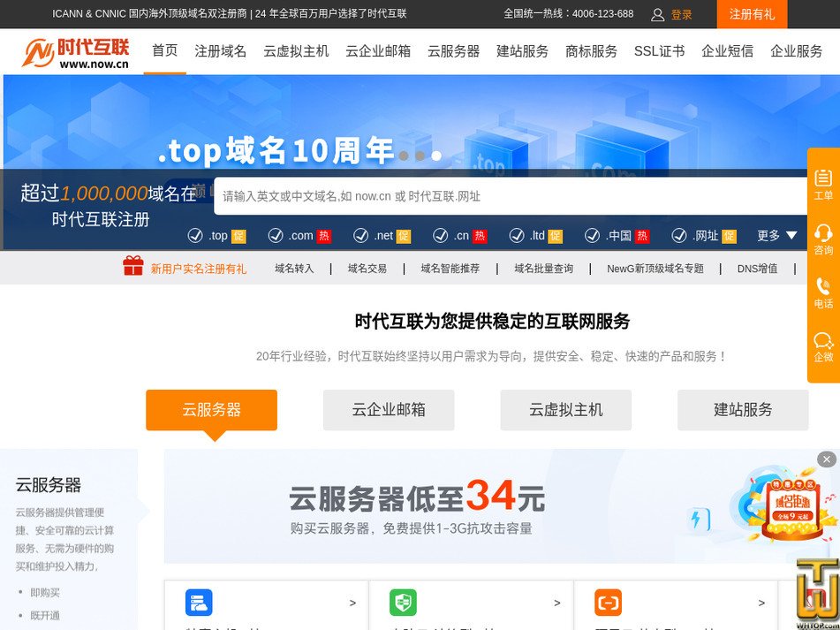Open the 商标服务 menu item
This screenshot has height=630, width=840.
pos(588,50)
